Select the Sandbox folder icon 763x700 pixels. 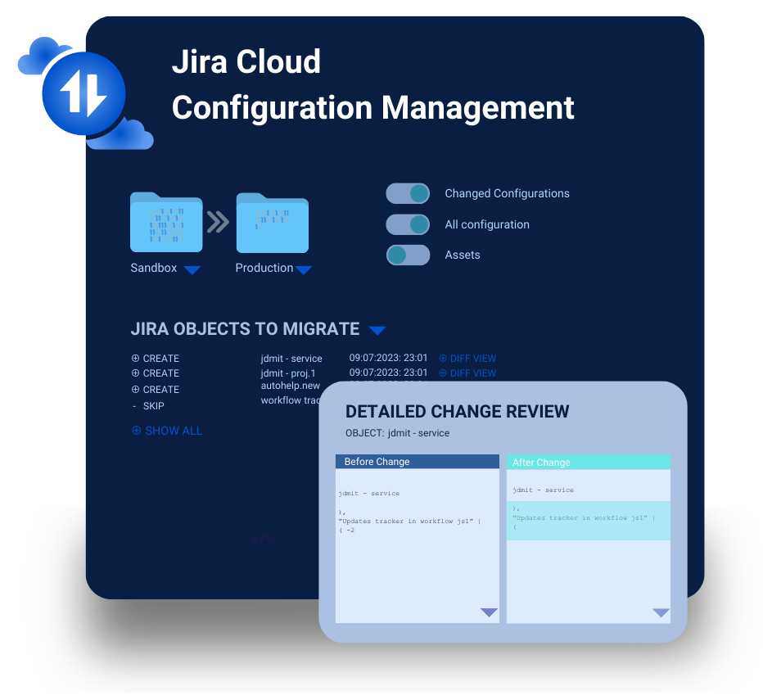(166, 222)
